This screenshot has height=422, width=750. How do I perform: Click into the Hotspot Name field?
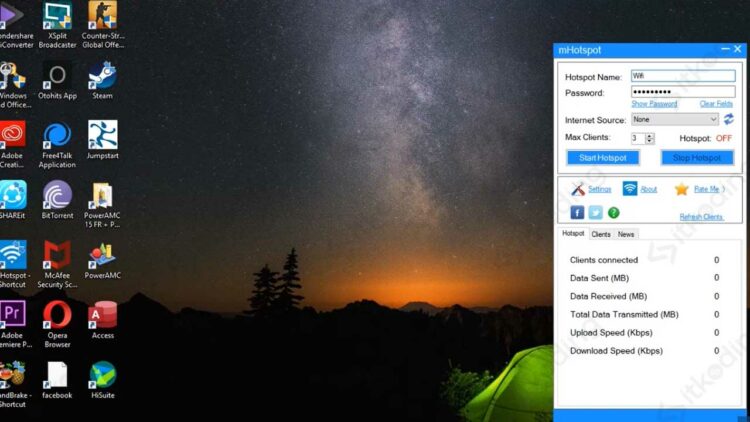682,76
